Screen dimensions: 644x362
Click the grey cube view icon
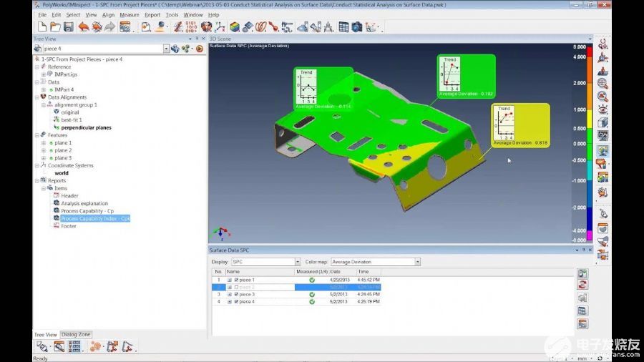click(x=602, y=122)
